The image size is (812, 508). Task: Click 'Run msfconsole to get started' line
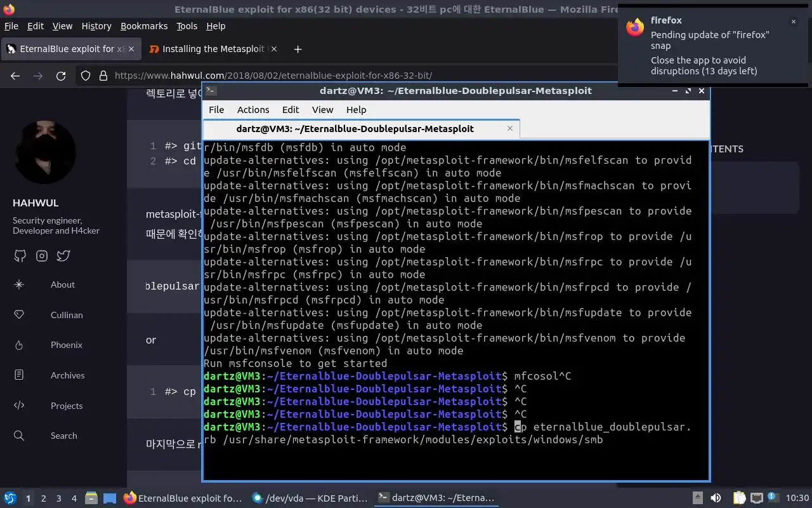pyautogui.click(x=295, y=363)
